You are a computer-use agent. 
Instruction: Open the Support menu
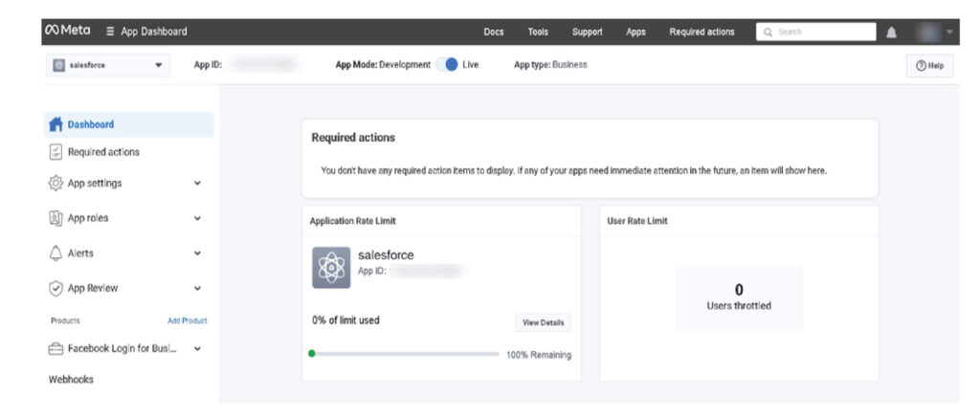[588, 32]
